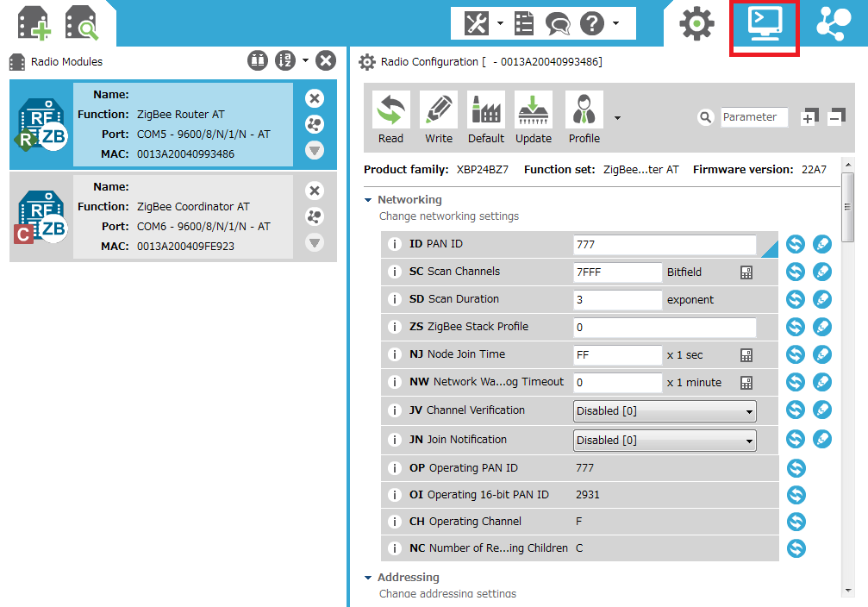Write the ID PAN ID setting
Viewport: 868px width, 607px height.
[x=822, y=244]
